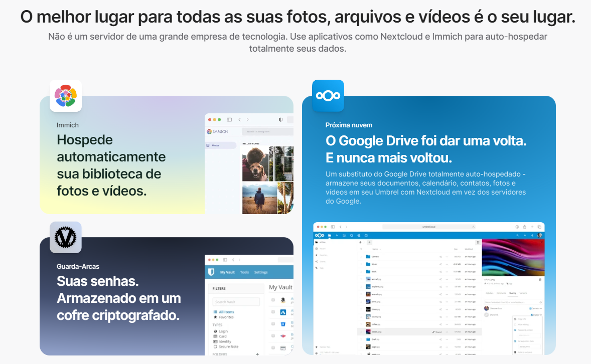Click the Bank of America entry icon in My Vault
This screenshot has height=364, width=591.
pyautogui.click(x=282, y=336)
